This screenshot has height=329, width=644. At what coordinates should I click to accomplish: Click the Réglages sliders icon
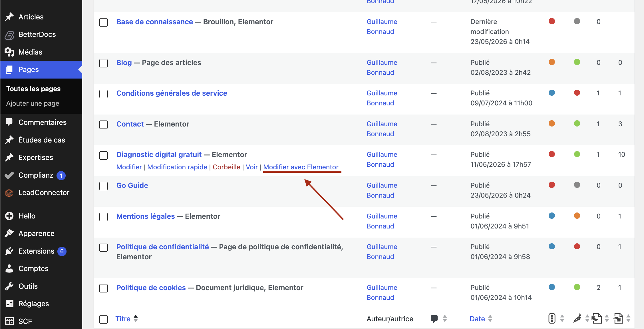pos(9,304)
